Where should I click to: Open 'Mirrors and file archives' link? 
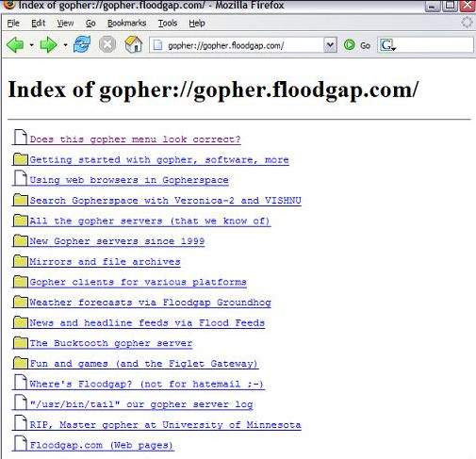pos(105,262)
